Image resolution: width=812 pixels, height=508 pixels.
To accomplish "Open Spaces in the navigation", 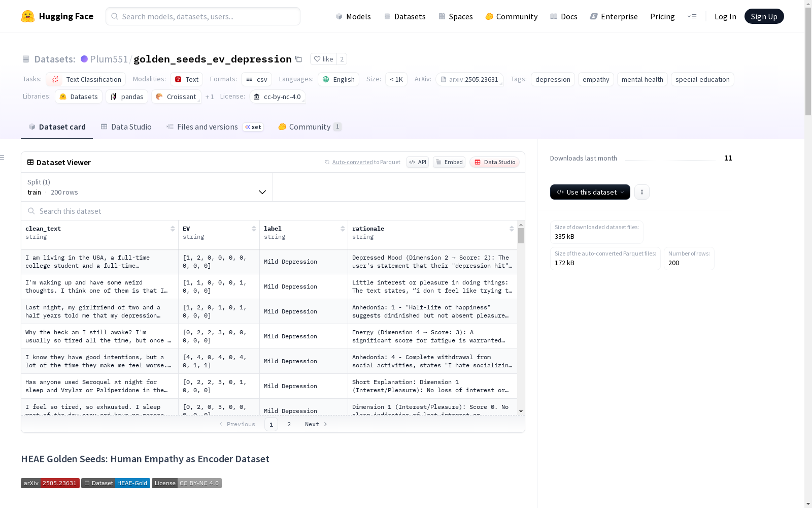I will [x=456, y=16].
